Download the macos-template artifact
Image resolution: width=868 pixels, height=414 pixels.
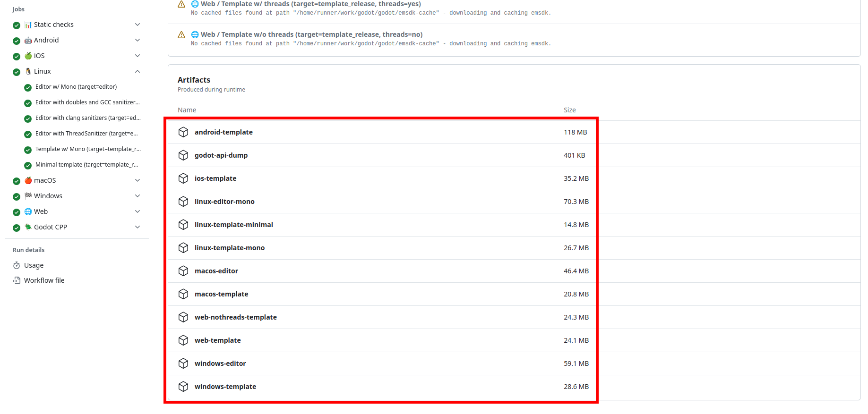221,294
